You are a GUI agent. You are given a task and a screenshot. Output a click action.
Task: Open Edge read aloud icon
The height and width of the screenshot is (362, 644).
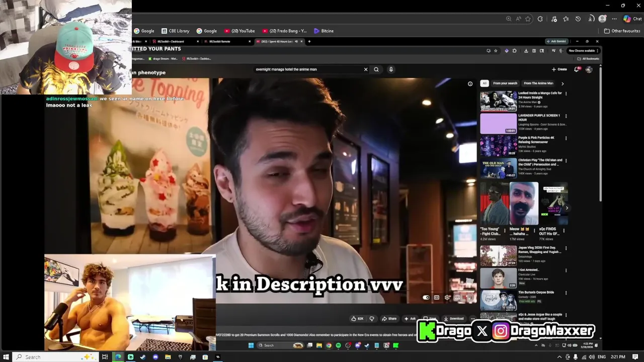[518, 19]
